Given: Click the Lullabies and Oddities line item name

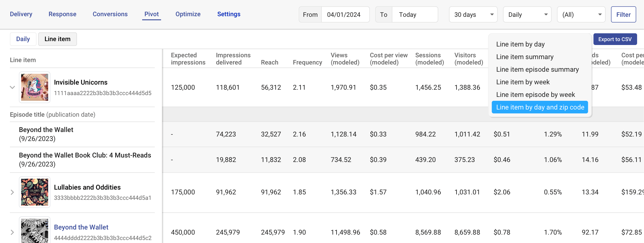Looking at the screenshot, I should click(x=87, y=187).
